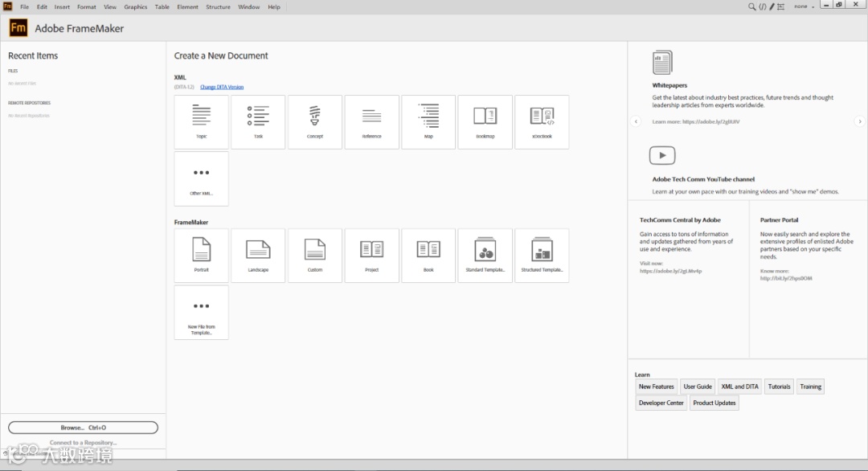Create a new XDocBook document
The height and width of the screenshot is (471, 868).
tap(542, 121)
